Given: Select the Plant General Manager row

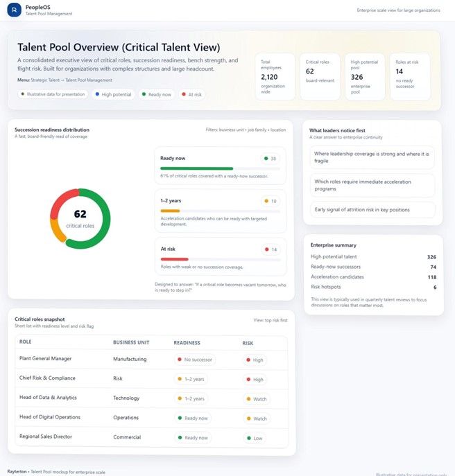Looking at the screenshot, I should pyautogui.click(x=46, y=359).
